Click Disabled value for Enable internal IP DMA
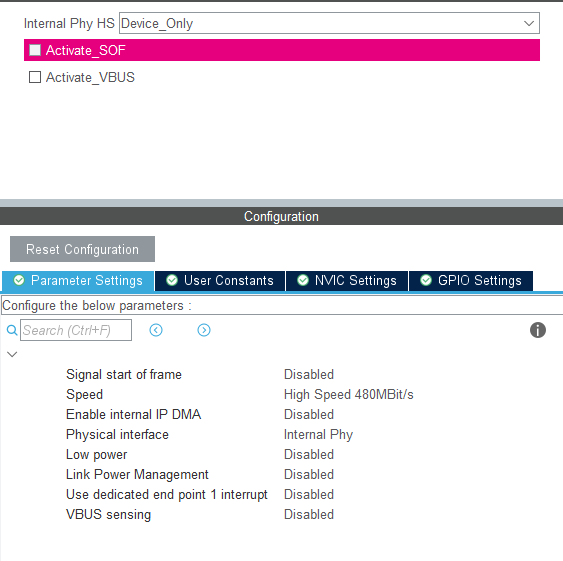This screenshot has width=563, height=561. pyautogui.click(x=309, y=414)
